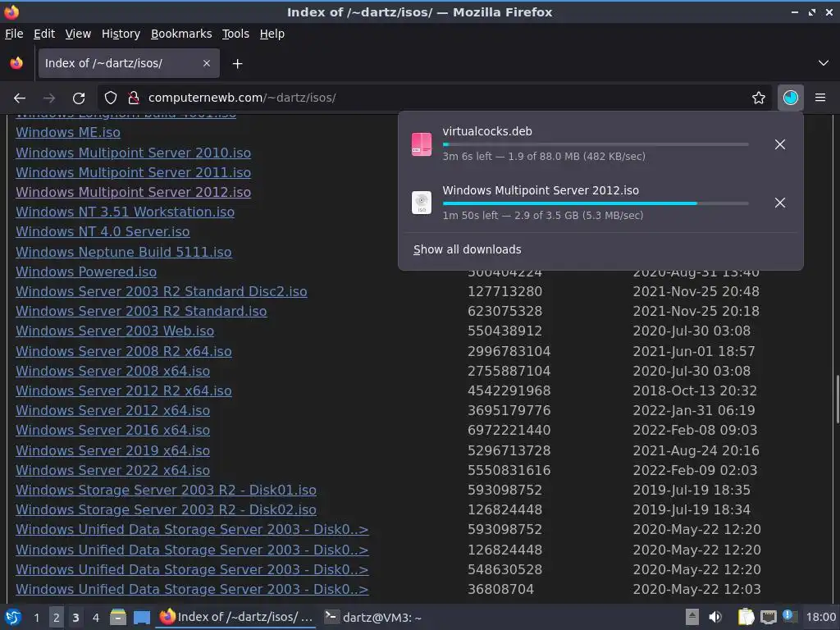Click the network monitor tray icon
This screenshot has width=840, height=630.
(x=768, y=617)
